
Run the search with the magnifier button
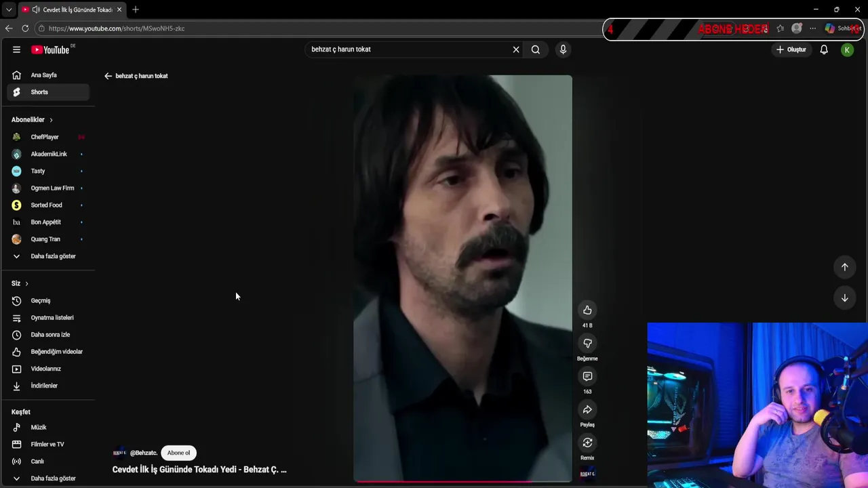[x=536, y=49]
